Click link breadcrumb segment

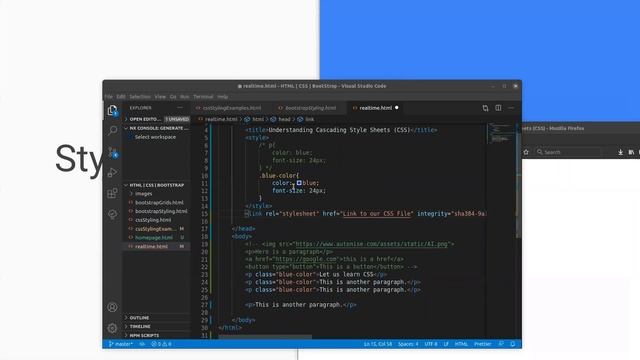coord(309,120)
